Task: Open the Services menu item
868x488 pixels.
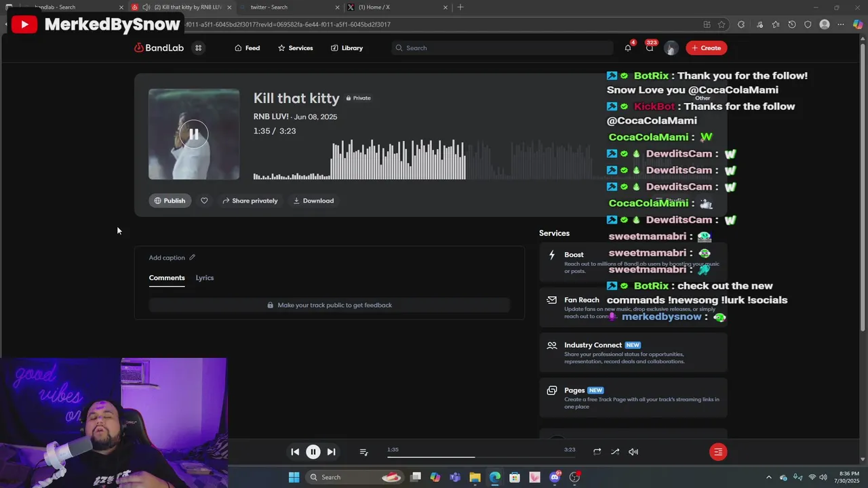Action: tap(295, 48)
